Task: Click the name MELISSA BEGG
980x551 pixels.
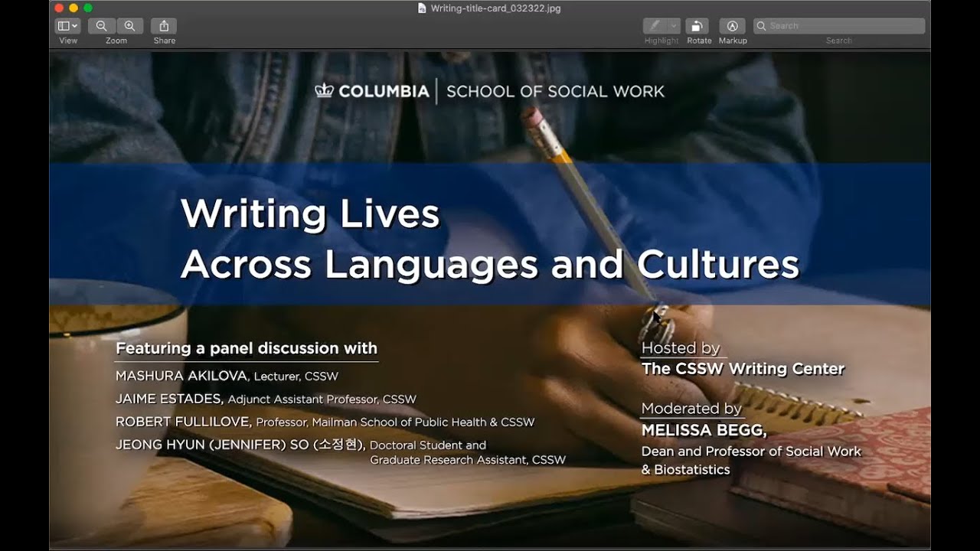Action: click(704, 430)
